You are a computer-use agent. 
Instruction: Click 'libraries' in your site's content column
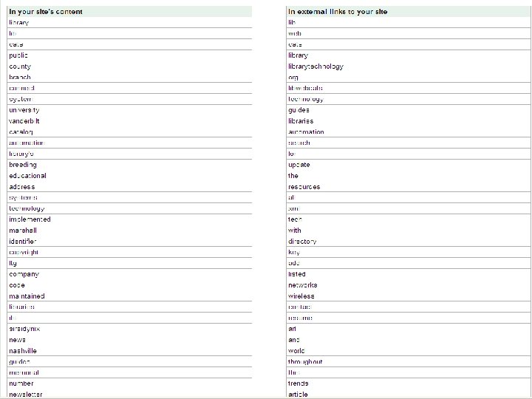[21, 307]
